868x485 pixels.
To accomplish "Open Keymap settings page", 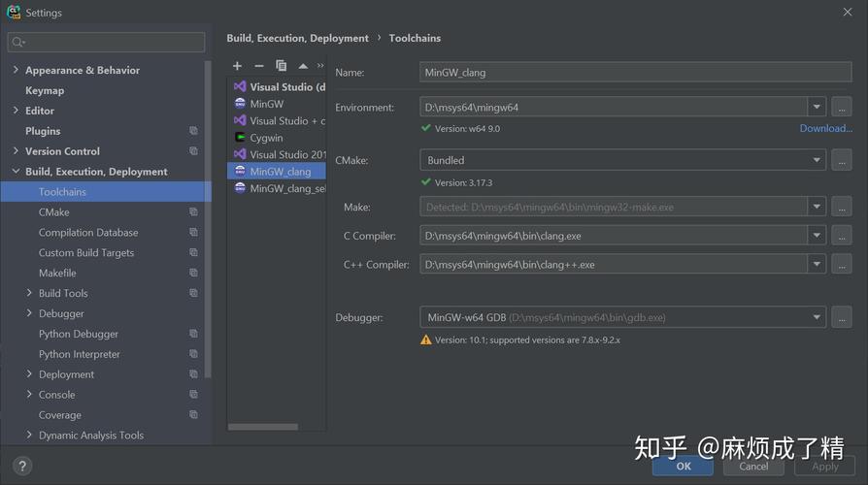I will [45, 90].
